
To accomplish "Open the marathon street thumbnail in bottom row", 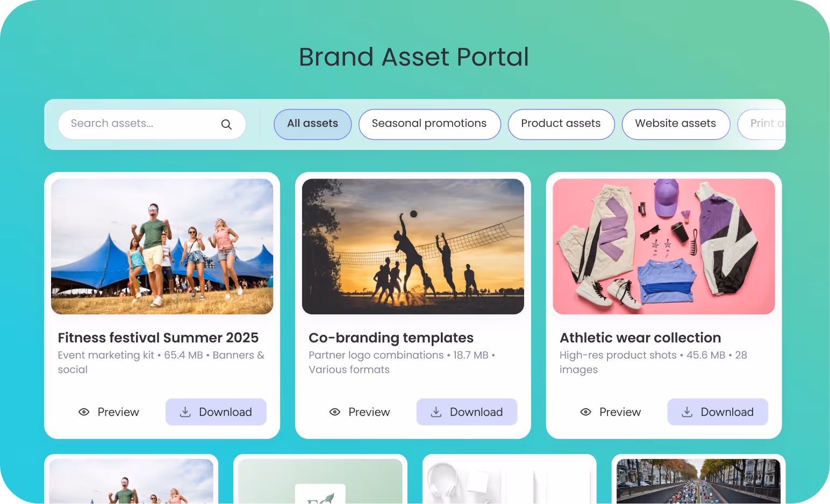I will tap(698, 481).
